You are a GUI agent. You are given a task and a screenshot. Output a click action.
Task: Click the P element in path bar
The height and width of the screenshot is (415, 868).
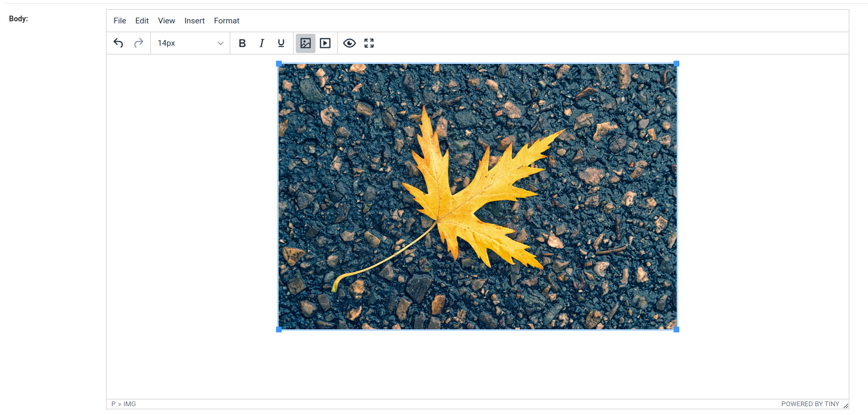pos(113,404)
